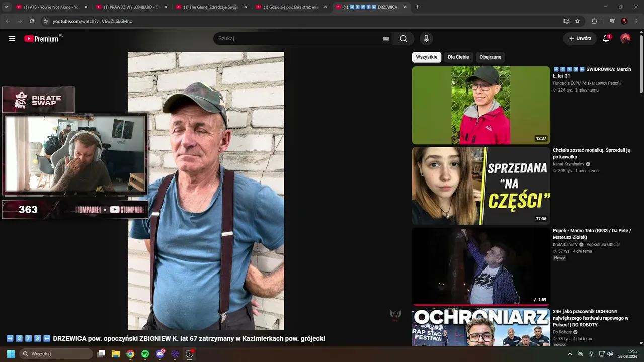The height and width of the screenshot is (362, 644).
Task: Open the YouTube hamburger guide menu
Action: click(12, 38)
